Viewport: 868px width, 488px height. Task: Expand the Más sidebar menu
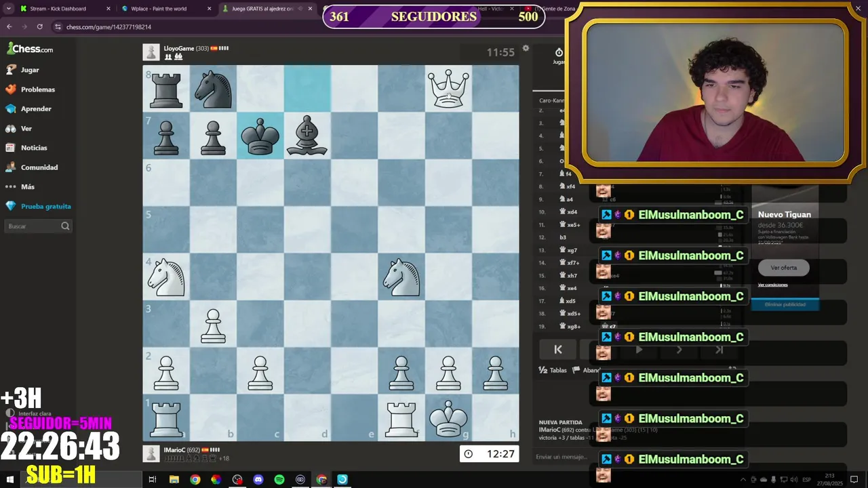[x=27, y=186]
